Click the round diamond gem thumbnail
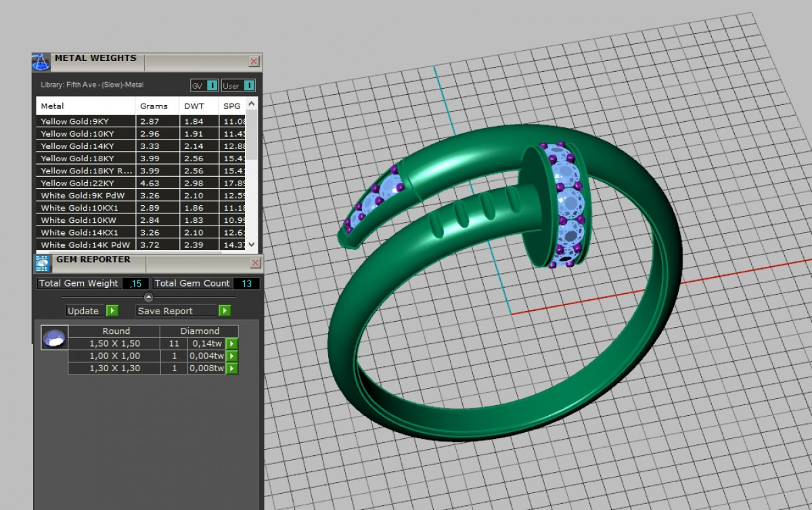The width and height of the screenshot is (812, 510). point(54,337)
